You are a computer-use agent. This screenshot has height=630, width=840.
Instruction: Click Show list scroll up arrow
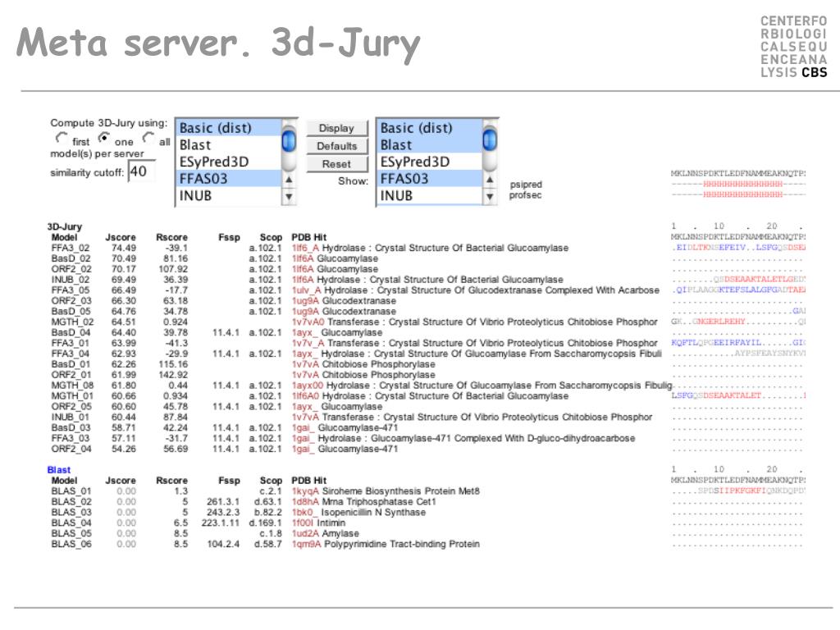click(490, 180)
